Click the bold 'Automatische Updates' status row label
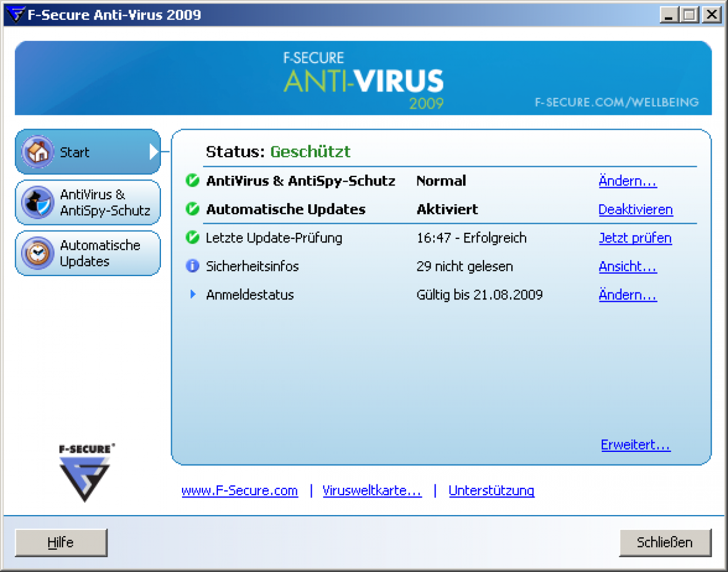Image resolution: width=728 pixels, height=572 pixels. coord(286,209)
